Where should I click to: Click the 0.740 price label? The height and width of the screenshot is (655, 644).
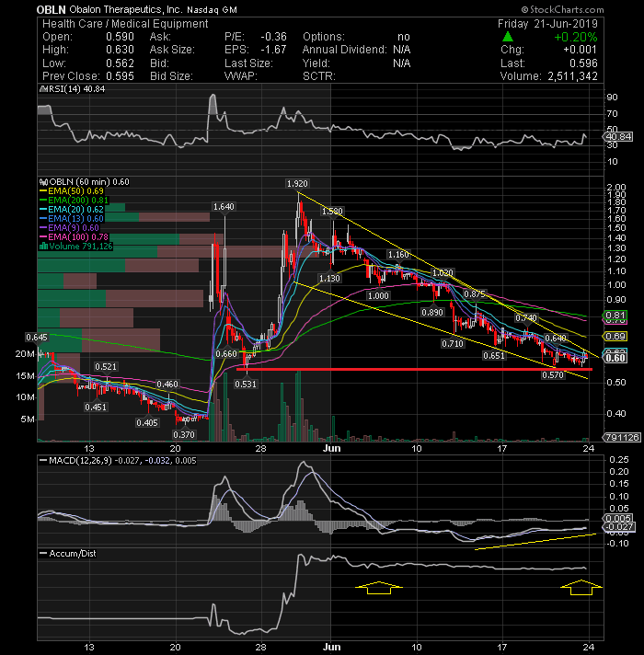click(526, 318)
